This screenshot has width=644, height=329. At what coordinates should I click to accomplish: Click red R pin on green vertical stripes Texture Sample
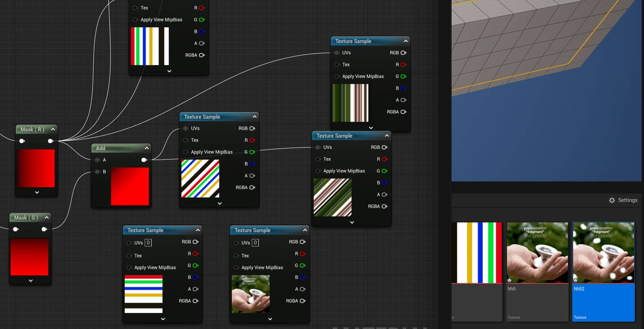(x=403, y=64)
